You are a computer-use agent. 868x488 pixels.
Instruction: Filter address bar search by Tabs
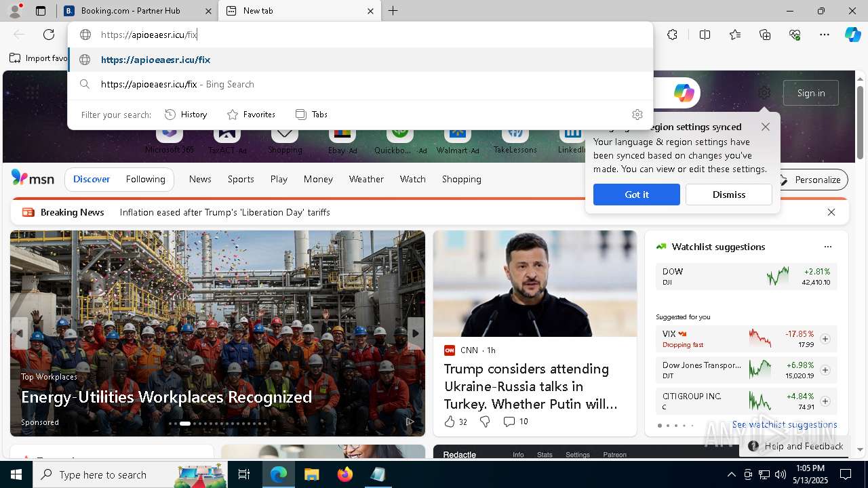click(311, 115)
